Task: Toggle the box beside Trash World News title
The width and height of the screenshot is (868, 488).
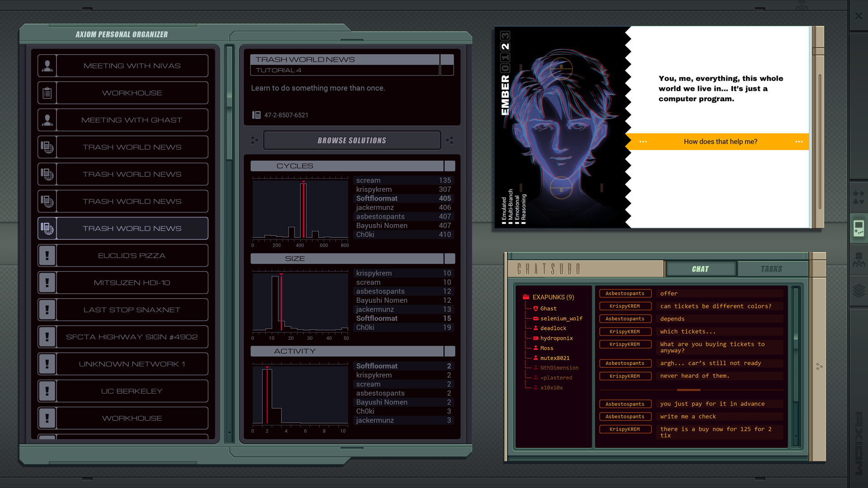Action: 447,60
